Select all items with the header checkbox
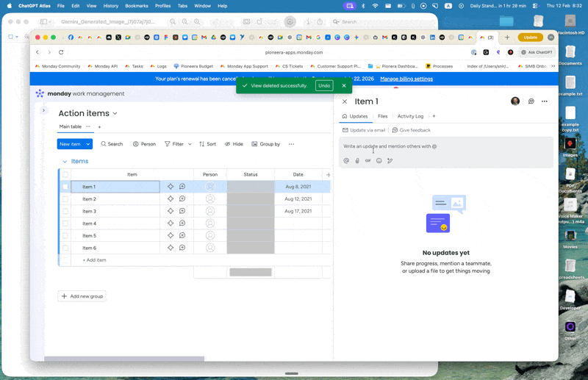 (65, 174)
